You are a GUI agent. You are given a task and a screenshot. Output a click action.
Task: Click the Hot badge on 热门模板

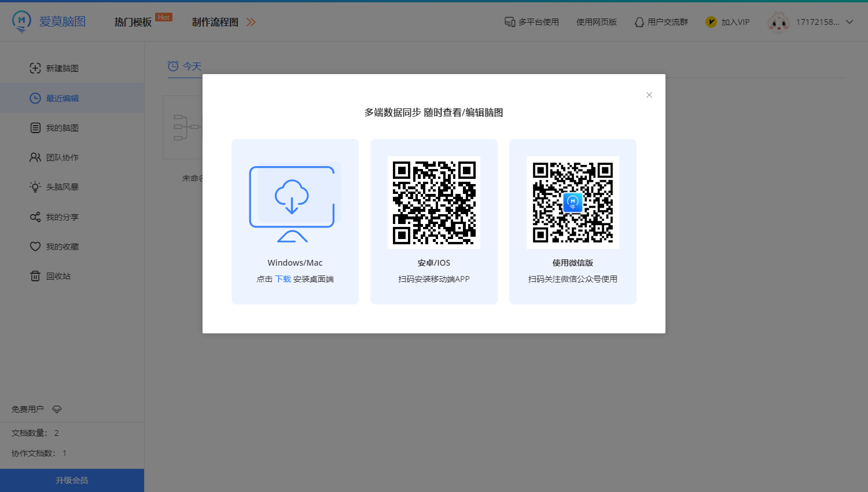pyautogui.click(x=164, y=17)
